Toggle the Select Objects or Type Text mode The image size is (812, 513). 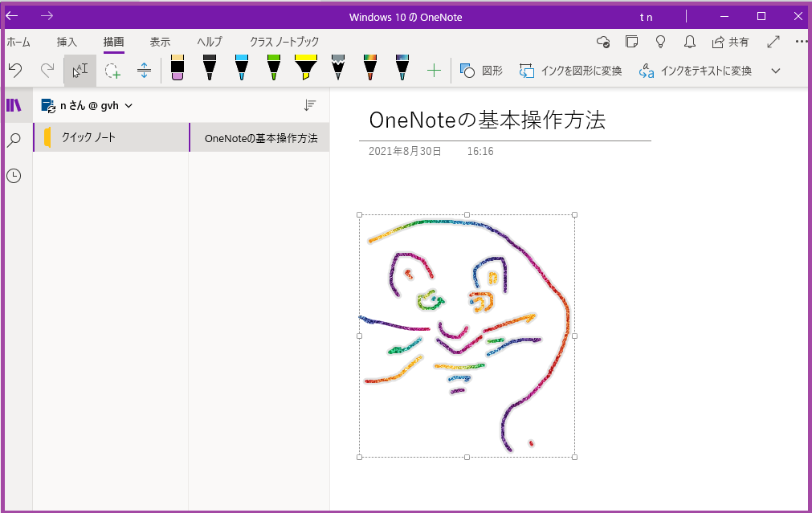pos(79,70)
